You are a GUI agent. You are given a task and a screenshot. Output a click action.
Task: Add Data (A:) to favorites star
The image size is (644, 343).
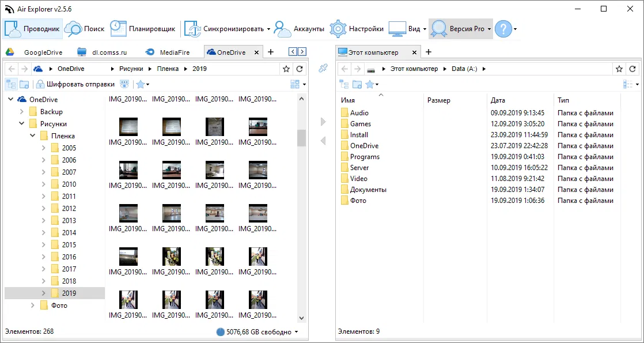[x=619, y=69]
